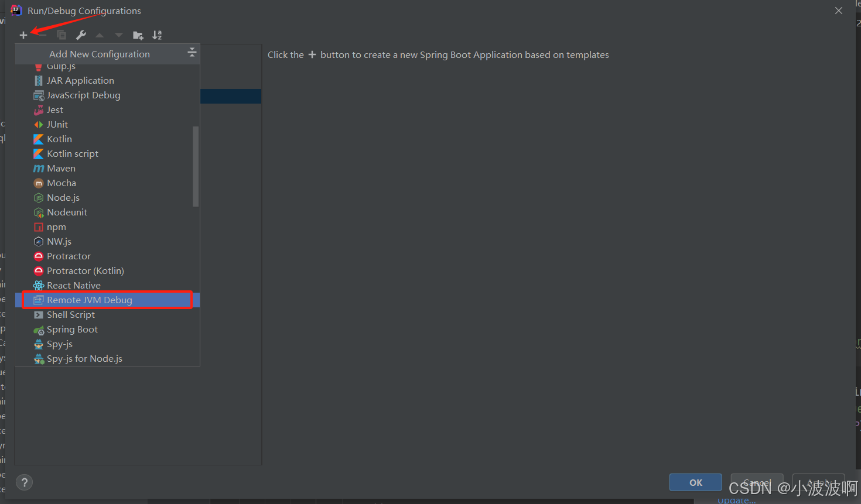The width and height of the screenshot is (861, 504).
Task: Choose the JUnit configuration entry
Action: pyautogui.click(x=107, y=124)
